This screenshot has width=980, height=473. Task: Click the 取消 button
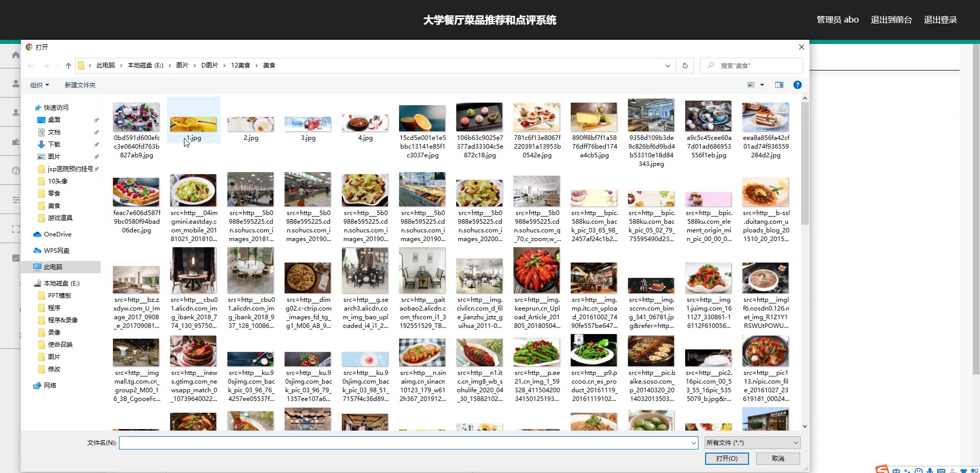click(x=778, y=459)
